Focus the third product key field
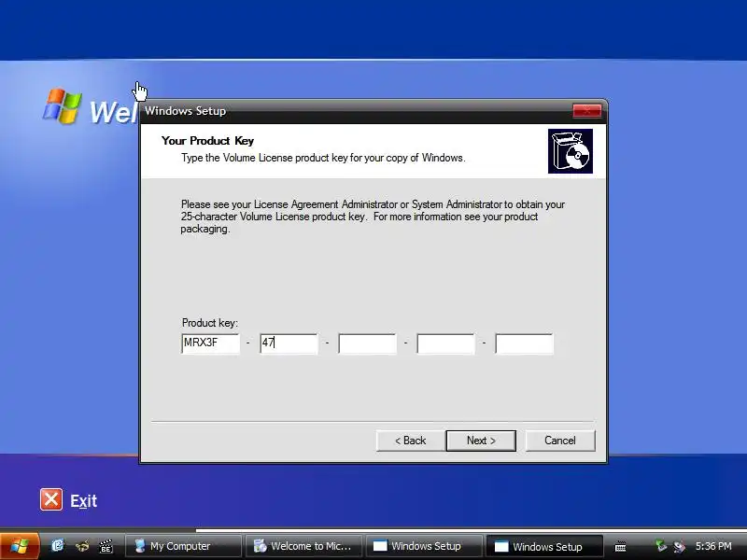 [367, 343]
